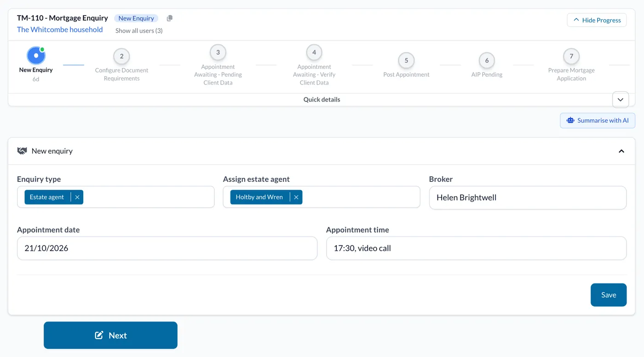
Task: Click the handshake icon beside New enquiry
Action: point(22,151)
